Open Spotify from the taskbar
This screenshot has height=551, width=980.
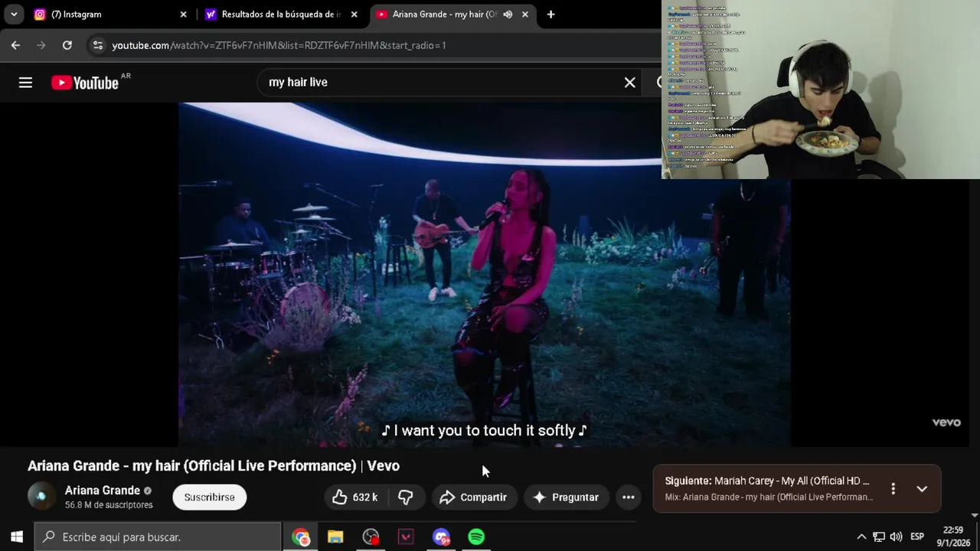pos(476,537)
